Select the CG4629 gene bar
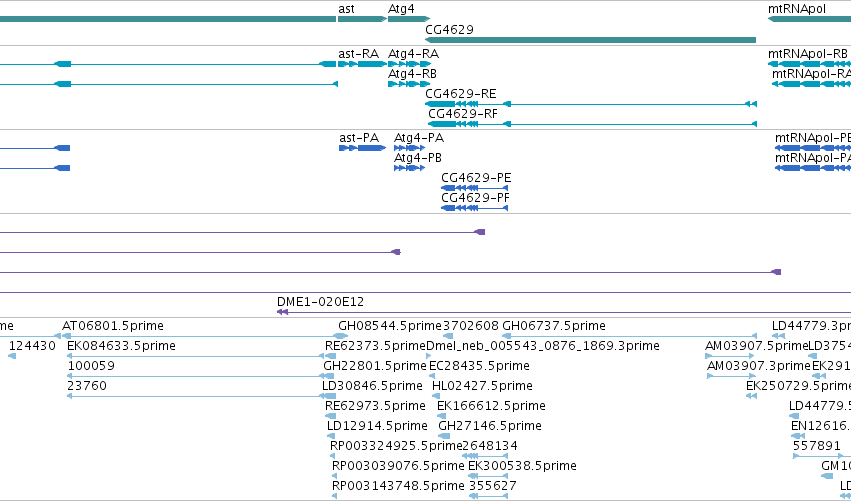This screenshot has width=851, height=501. tap(590, 40)
